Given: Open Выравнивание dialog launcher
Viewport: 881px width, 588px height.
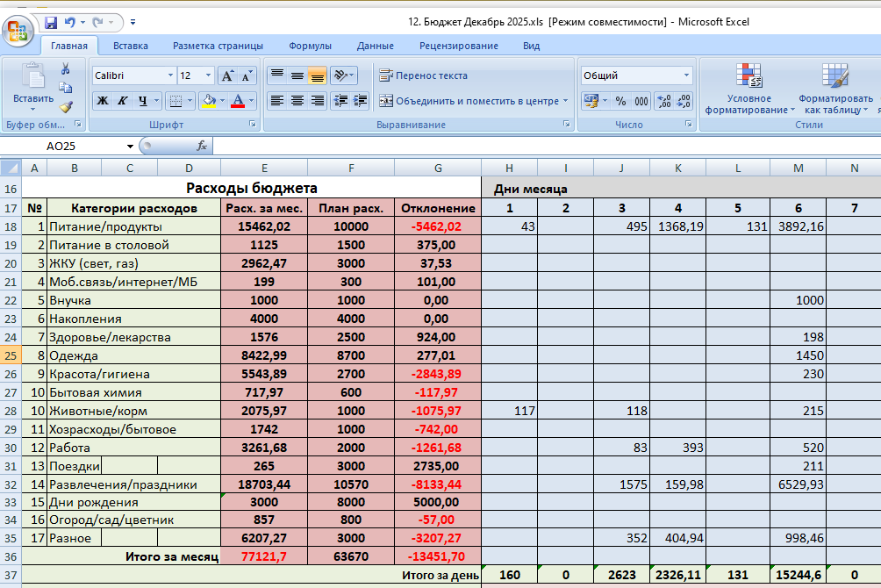Looking at the screenshot, I should click(x=566, y=124).
